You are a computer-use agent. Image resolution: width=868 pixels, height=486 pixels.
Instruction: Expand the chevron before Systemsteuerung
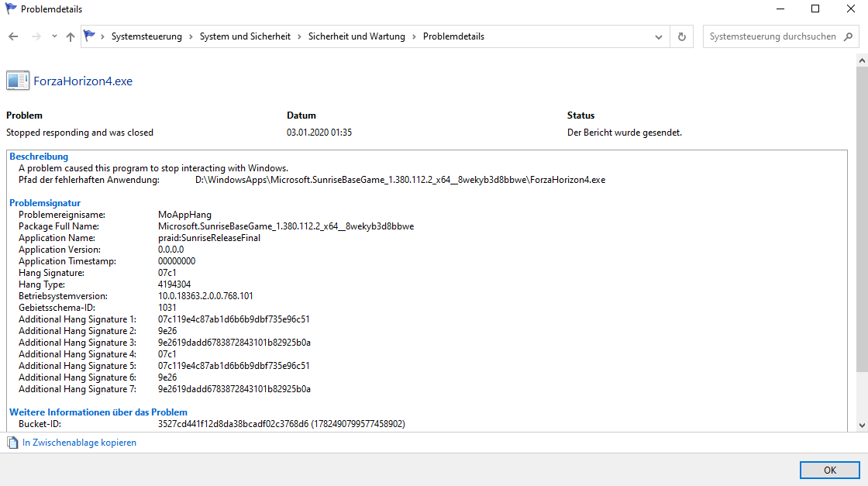[x=102, y=36]
